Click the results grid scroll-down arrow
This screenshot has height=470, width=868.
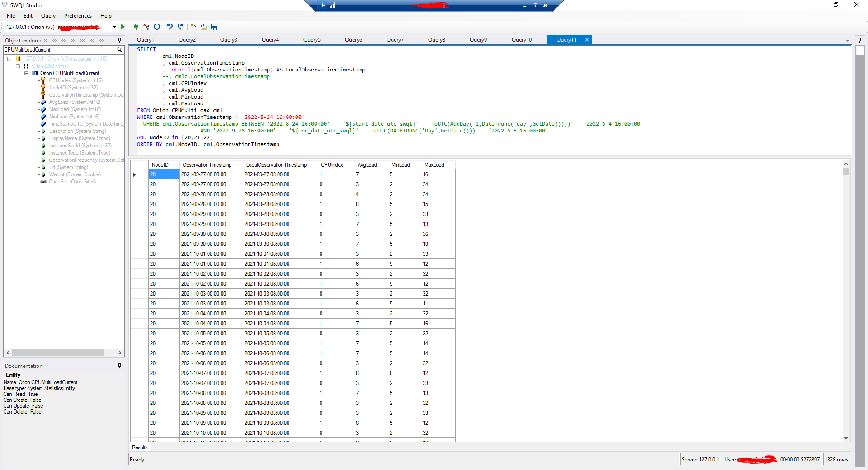846,437
